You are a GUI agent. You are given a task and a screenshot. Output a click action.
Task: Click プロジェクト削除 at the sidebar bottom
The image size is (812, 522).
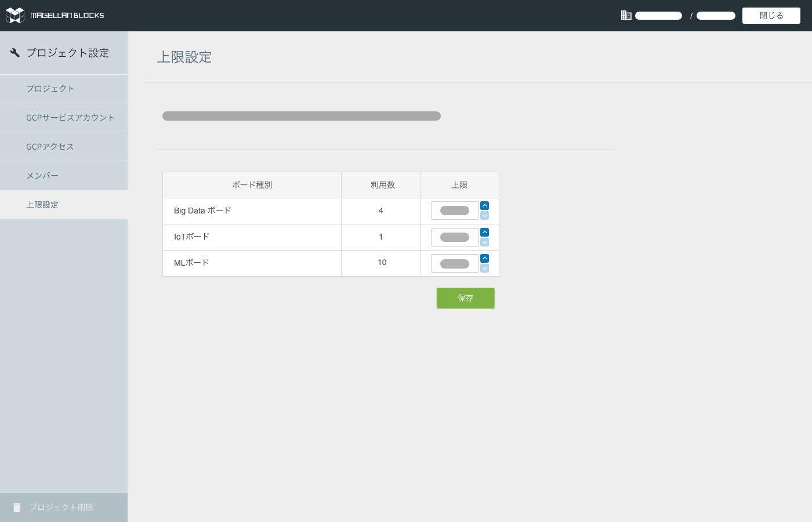64,507
